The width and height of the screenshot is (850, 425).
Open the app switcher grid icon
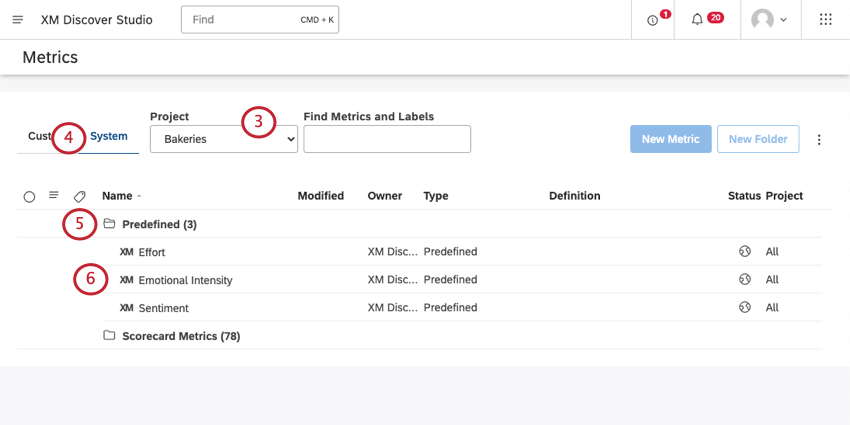click(825, 20)
